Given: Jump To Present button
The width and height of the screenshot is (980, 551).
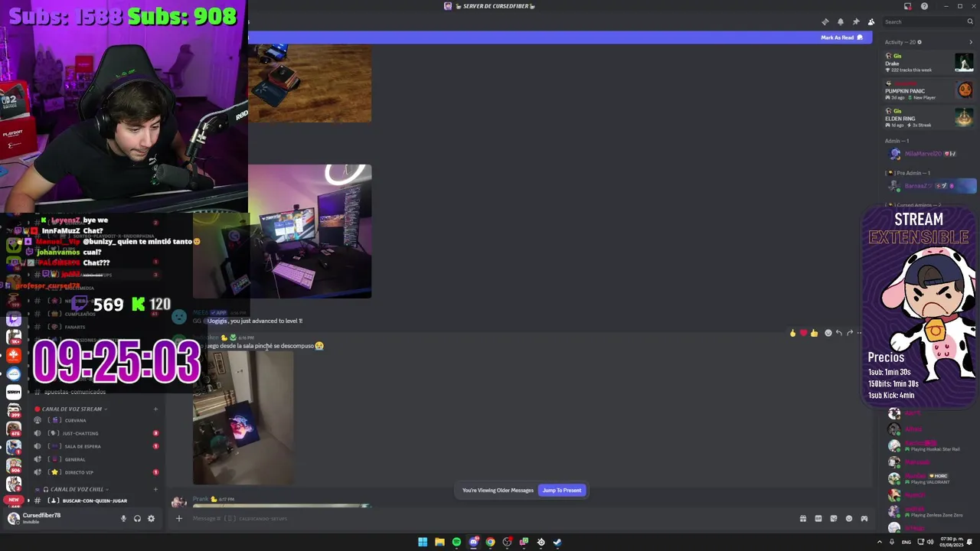Looking at the screenshot, I should coord(562,490).
